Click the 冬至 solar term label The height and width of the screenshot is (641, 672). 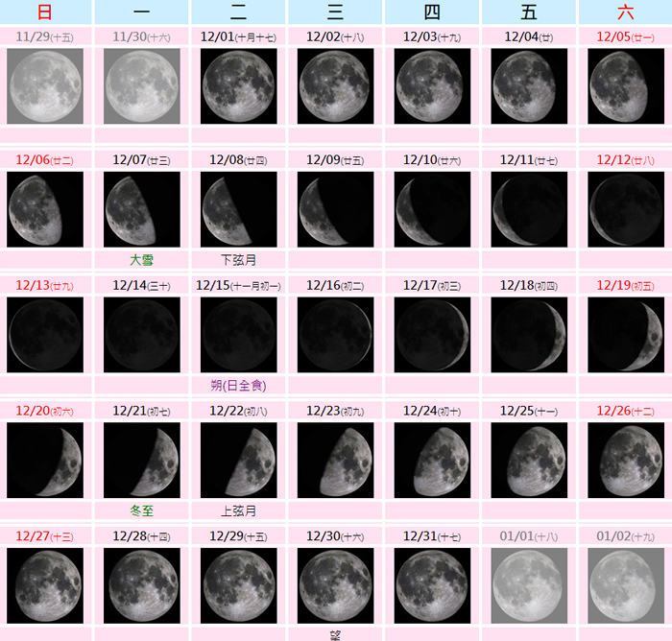coord(141,510)
